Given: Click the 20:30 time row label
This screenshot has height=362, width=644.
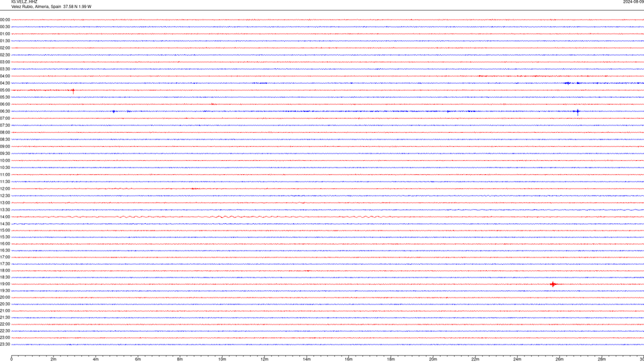Looking at the screenshot, I should pyautogui.click(x=5, y=304).
